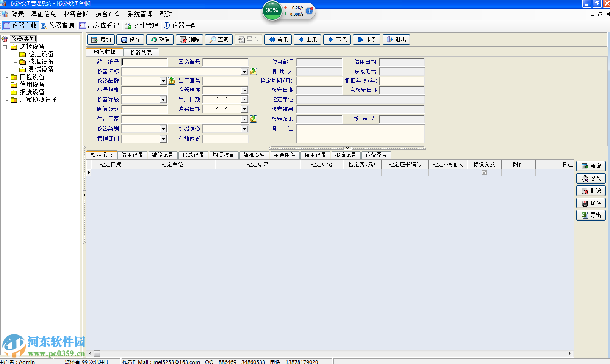Open the 出厂日期 date picker dropdown
Image resolution: width=610 pixels, height=364 pixels.
(244, 99)
